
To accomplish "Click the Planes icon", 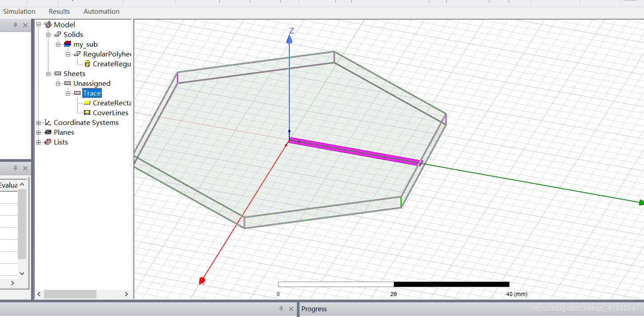I will [x=48, y=132].
